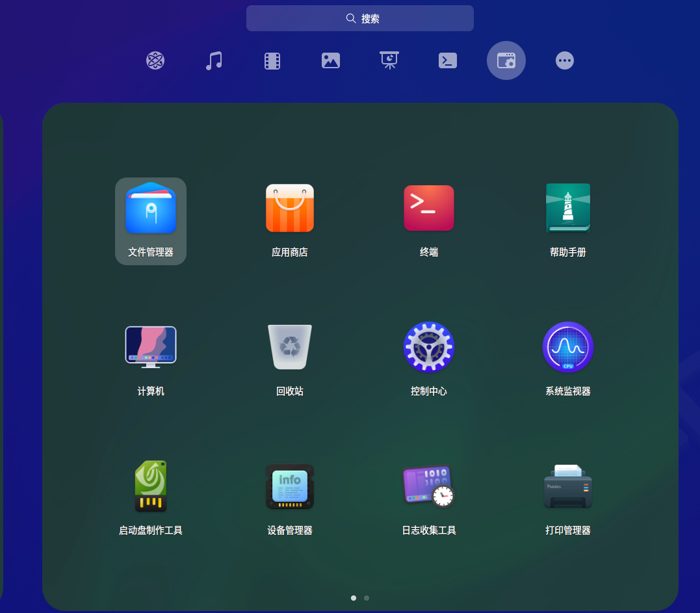The image size is (700, 613).
Task: Open the 帮助手册 help manual
Action: tap(568, 208)
